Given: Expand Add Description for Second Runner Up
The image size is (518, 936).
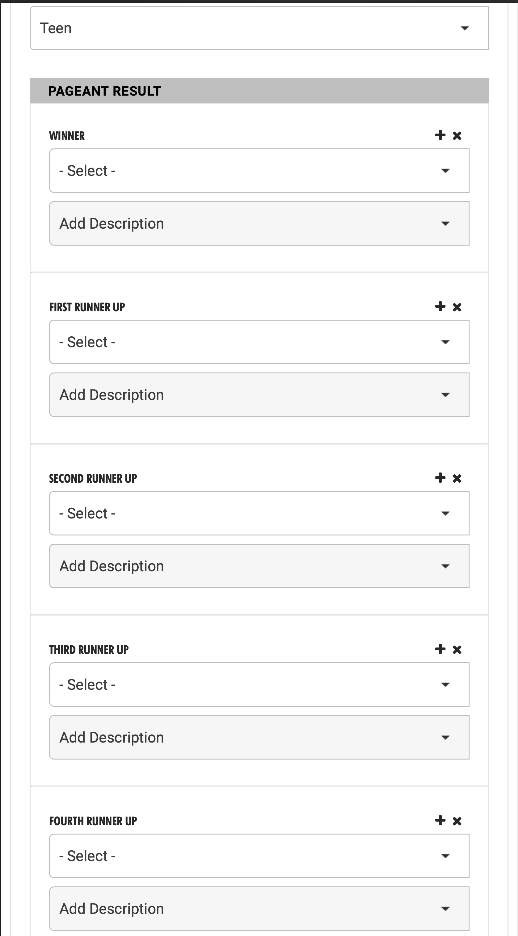Looking at the screenshot, I should [260, 566].
